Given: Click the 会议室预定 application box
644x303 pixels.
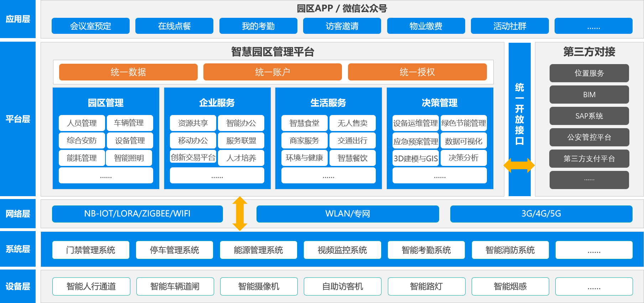Looking at the screenshot, I should tap(90, 26).
